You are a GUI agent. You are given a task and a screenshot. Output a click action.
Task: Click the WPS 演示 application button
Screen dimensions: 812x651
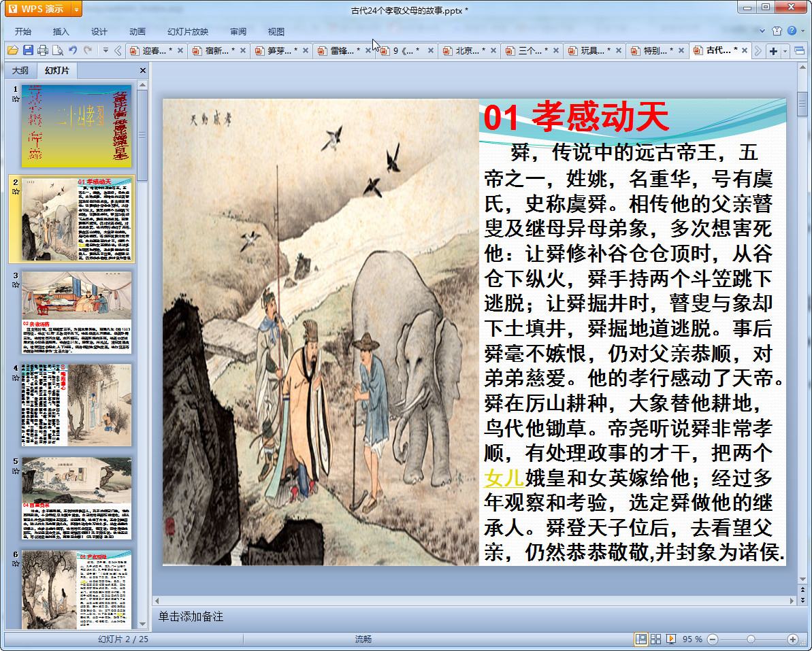[39, 10]
